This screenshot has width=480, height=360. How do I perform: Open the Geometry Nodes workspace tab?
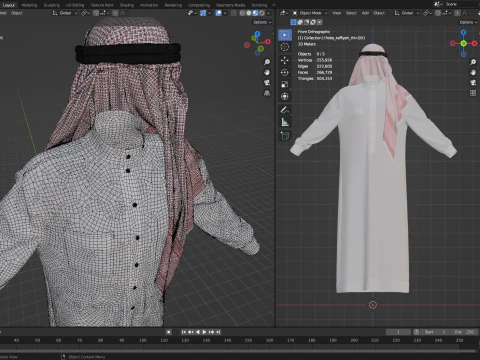coord(230,5)
